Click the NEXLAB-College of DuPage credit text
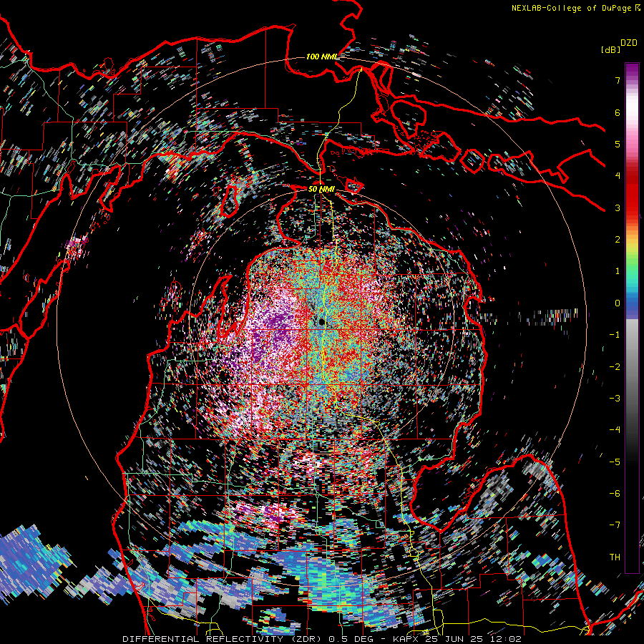 point(571,8)
